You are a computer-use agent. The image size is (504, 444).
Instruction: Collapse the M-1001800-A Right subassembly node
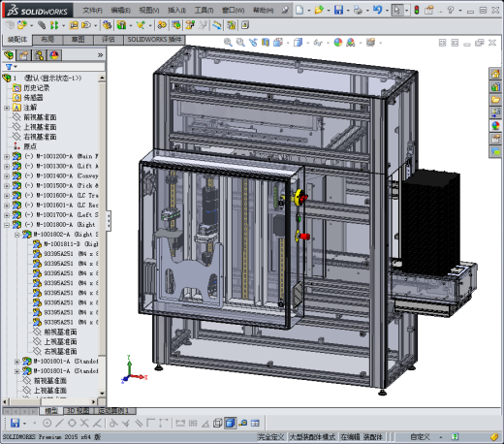pos(7,225)
